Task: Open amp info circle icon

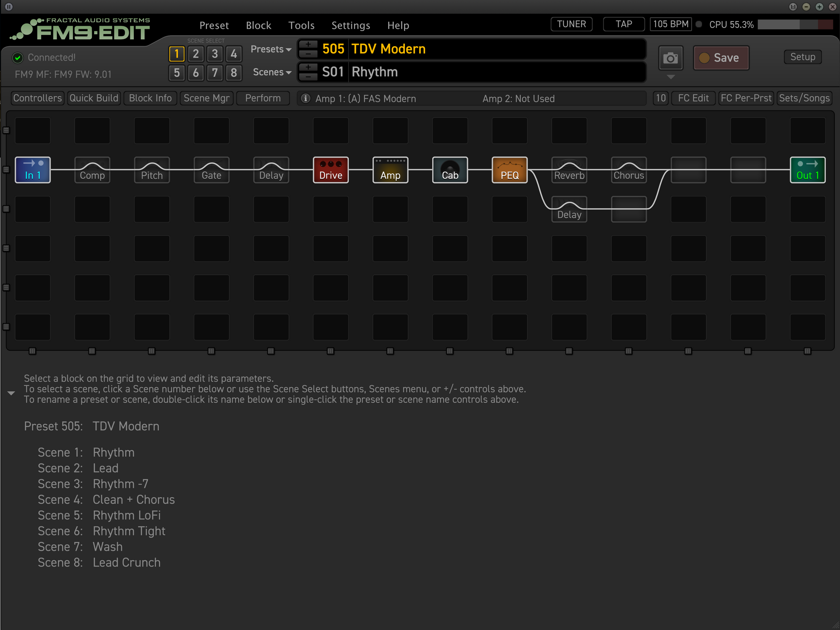Action: point(306,98)
